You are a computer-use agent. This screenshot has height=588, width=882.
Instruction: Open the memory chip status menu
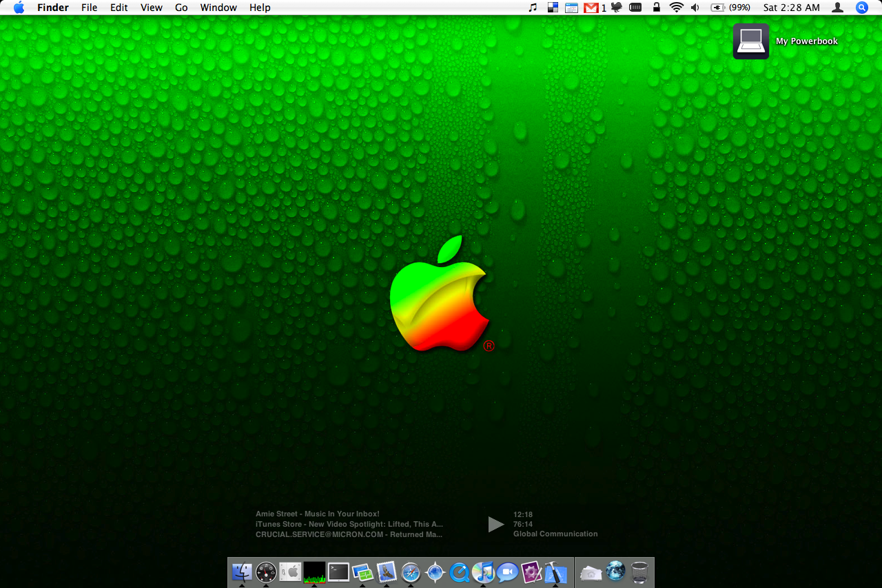tap(635, 8)
